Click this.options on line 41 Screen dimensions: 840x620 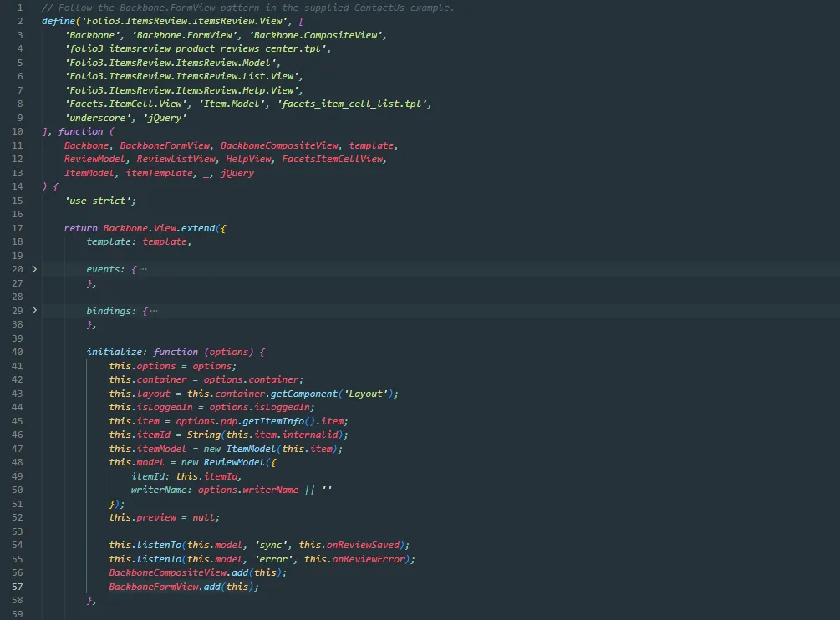click(142, 366)
